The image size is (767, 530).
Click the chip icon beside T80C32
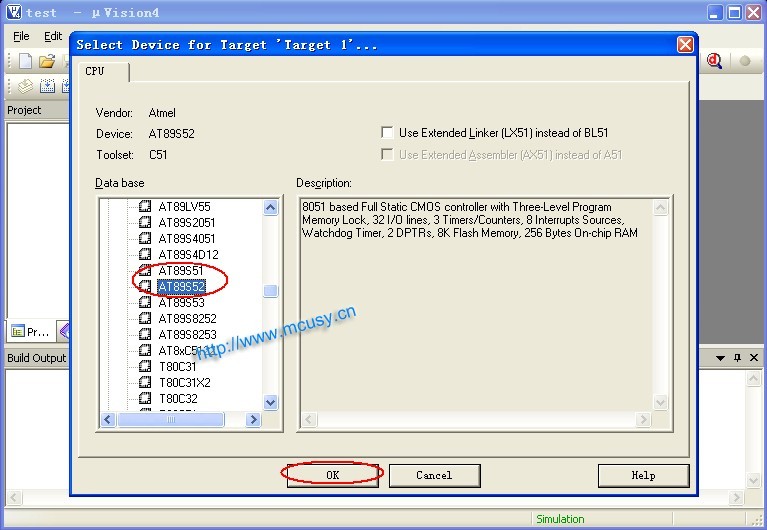145,398
